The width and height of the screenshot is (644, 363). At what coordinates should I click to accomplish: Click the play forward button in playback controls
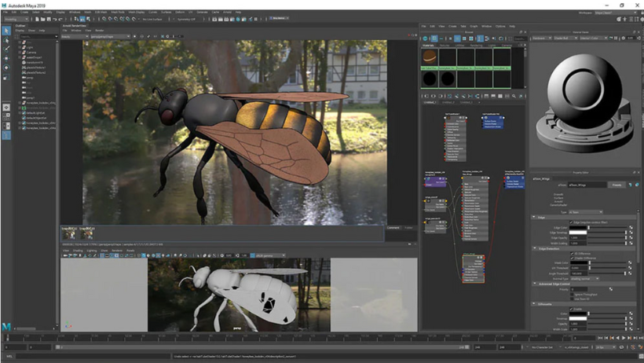624,338
